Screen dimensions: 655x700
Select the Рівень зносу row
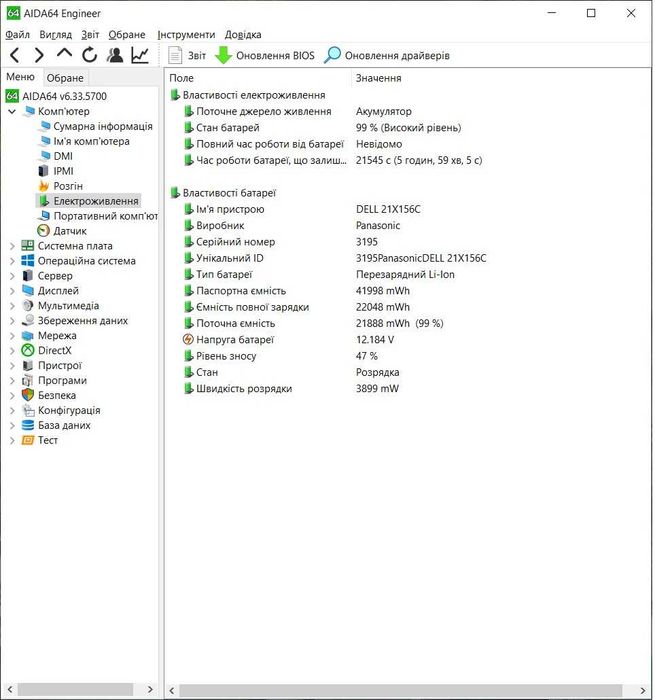pos(280,356)
